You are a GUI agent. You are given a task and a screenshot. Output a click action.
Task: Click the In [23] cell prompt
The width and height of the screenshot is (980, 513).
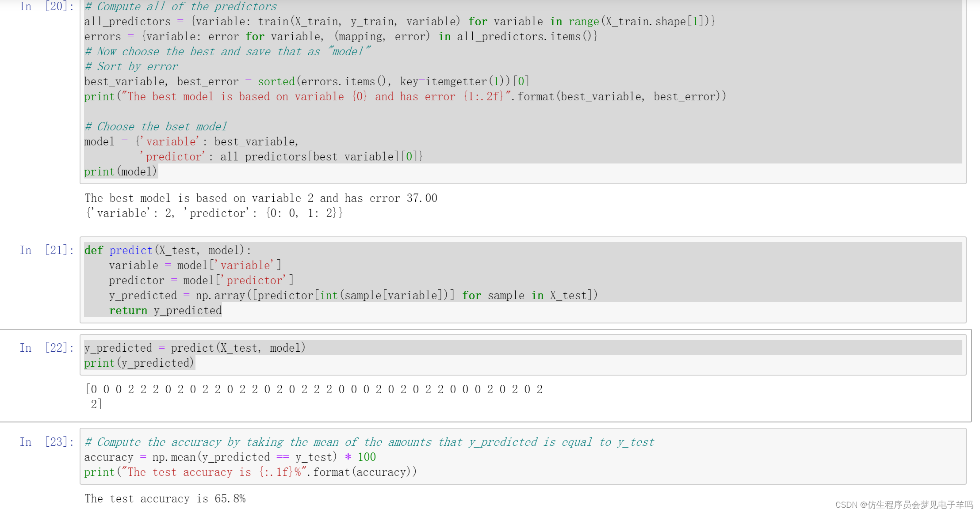tap(46, 442)
